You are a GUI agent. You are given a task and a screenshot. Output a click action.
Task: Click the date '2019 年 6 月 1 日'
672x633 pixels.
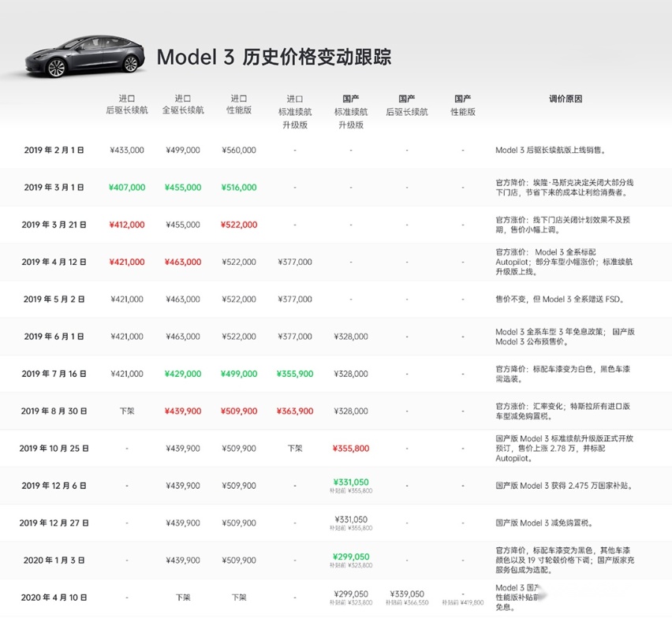[x=54, y=337]
